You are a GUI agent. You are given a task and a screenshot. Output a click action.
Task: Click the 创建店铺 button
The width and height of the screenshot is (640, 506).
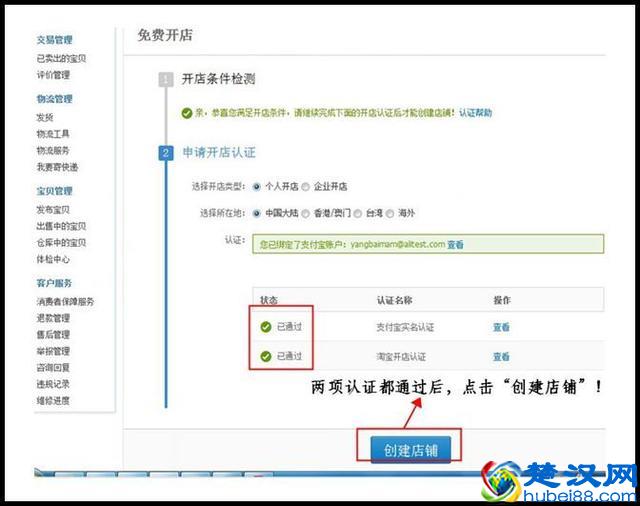click(x=411, y=450)
